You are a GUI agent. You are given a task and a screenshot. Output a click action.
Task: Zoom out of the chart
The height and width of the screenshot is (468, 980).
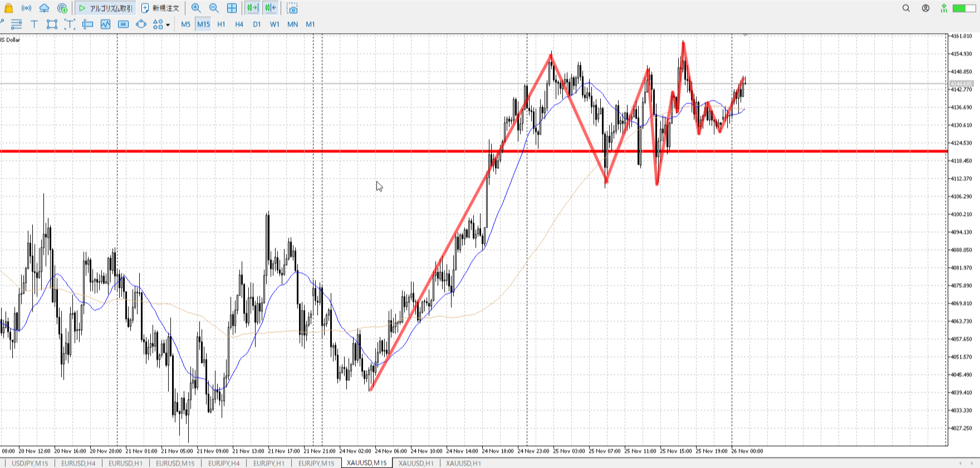click(x=214, y=8)
